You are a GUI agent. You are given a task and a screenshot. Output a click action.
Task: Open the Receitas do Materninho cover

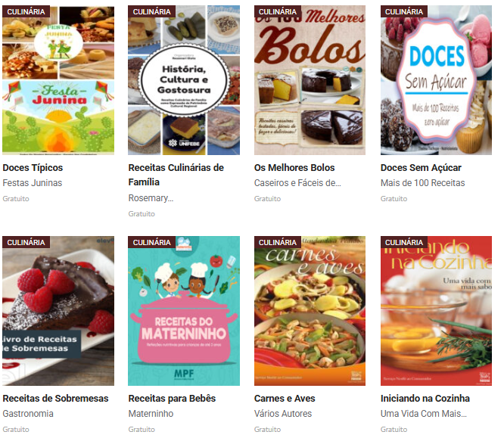(x=184, y=311)
